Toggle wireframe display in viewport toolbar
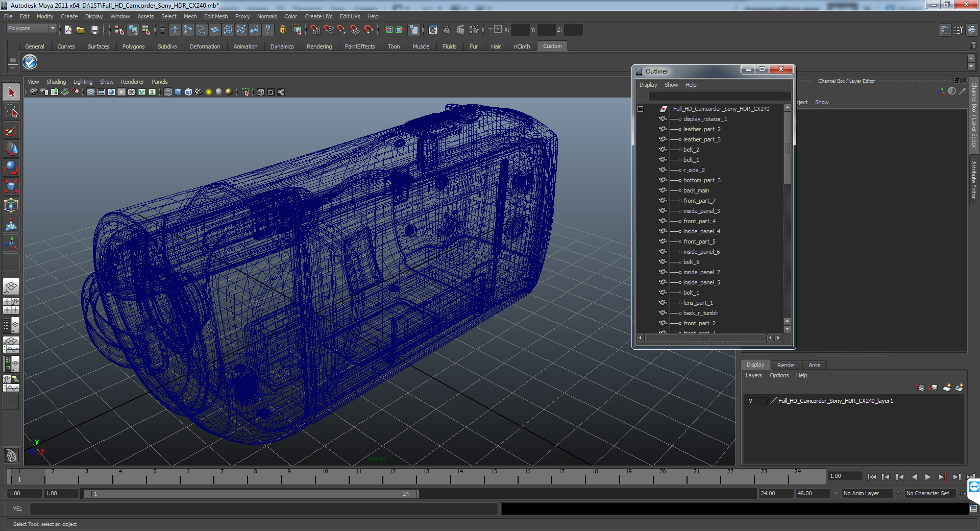The width and height of the screenshot is (980, 531). pyautogui.click(x=168, y=92)
